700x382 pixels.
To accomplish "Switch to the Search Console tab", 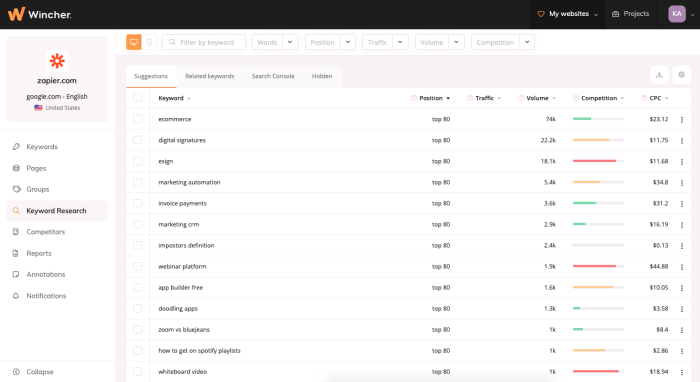I will (273, 76).
